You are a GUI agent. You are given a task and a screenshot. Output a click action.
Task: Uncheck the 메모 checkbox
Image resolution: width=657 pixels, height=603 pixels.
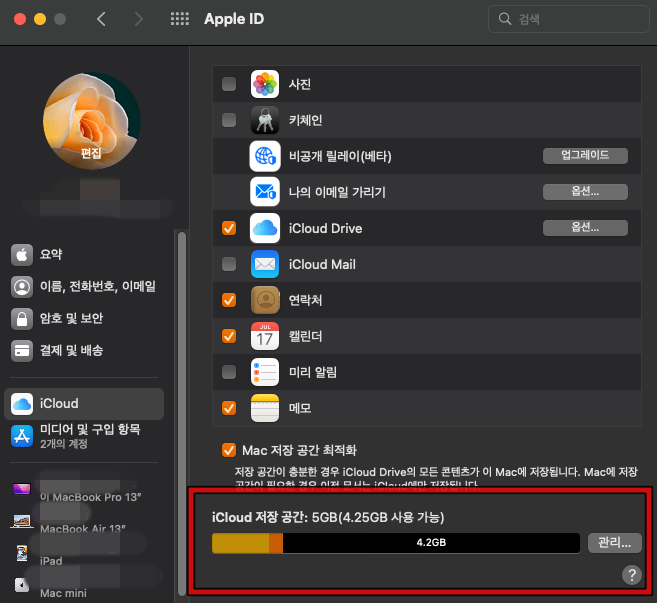(x=229, y=408)
